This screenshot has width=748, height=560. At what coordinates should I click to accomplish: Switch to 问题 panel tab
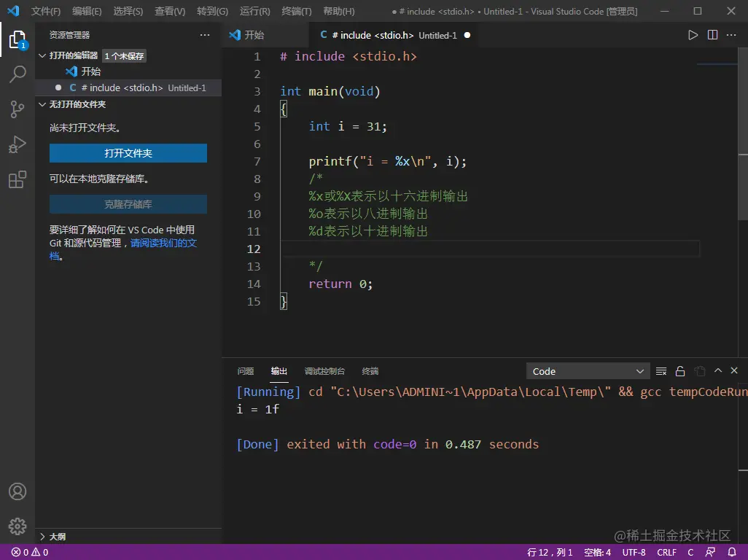pos(246,371)
